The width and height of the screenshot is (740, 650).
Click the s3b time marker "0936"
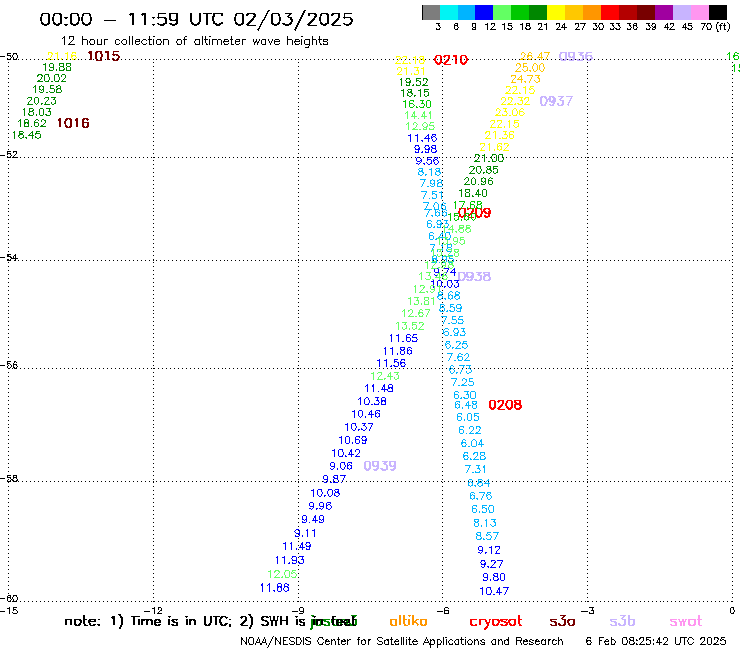(575, 57)
